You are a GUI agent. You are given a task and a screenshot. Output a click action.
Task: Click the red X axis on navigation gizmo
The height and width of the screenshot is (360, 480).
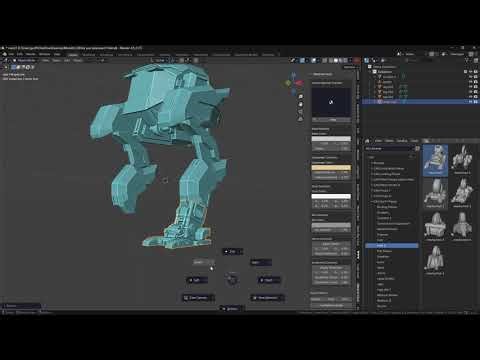(x=299, y=82)
